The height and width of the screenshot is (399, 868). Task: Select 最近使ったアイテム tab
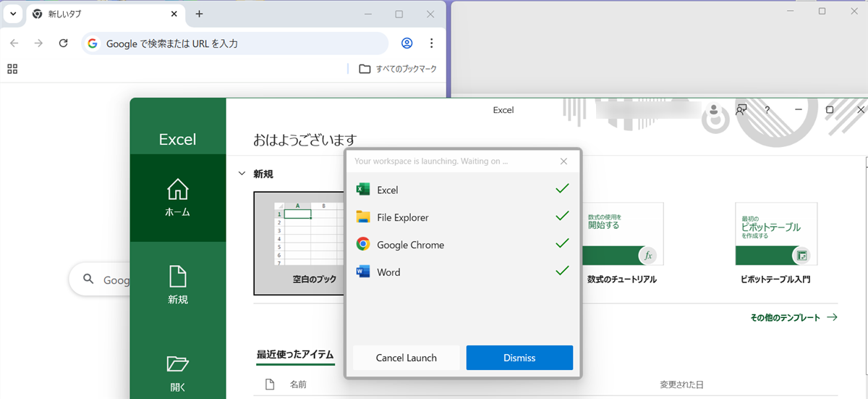pyautogui.click(x=295, y=355)
